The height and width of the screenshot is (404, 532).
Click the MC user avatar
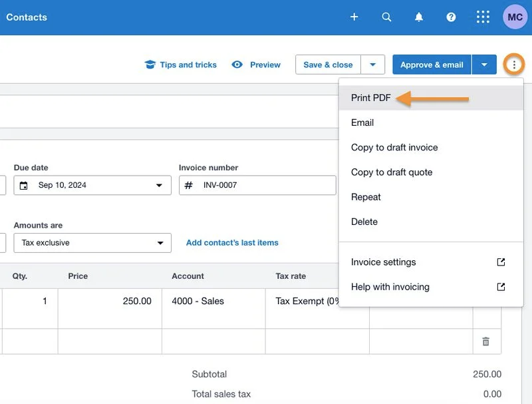[515, 17]
